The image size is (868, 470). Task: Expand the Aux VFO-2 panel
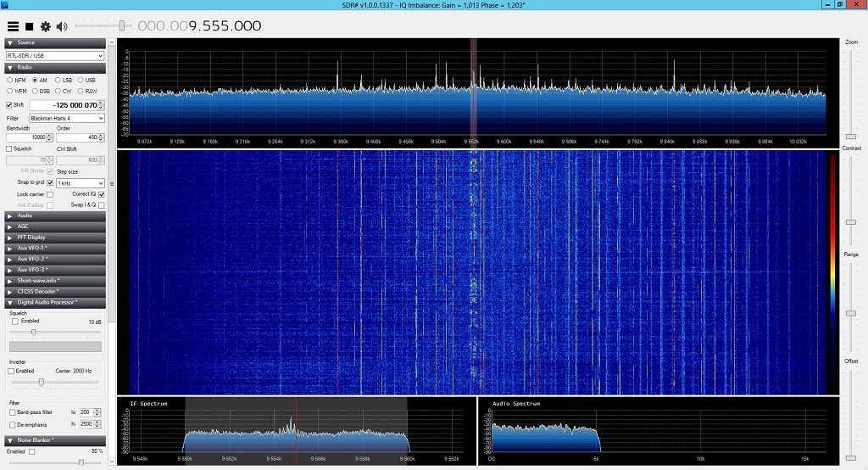[x=55, y=259]
